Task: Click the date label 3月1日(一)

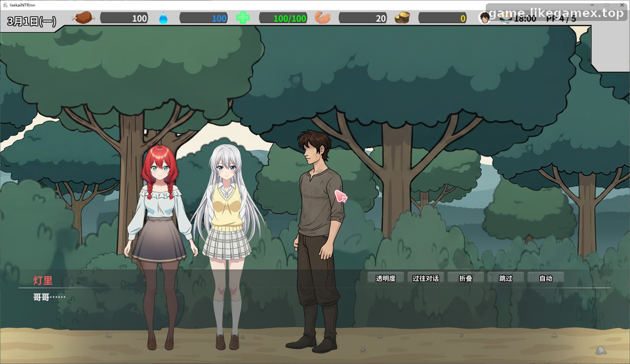Action: pos(31,21)
